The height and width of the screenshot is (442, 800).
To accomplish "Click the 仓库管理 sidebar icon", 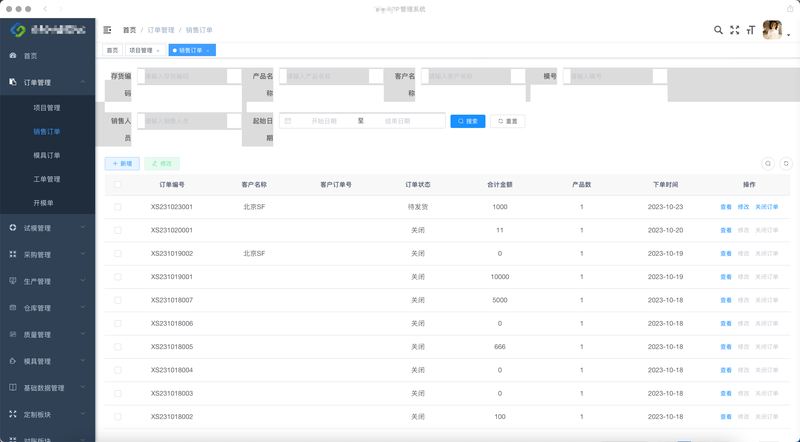I will pos(13,308).
